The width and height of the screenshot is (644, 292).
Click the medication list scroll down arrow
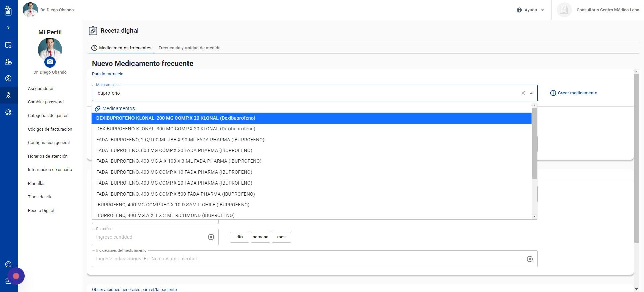coord(534,216)
